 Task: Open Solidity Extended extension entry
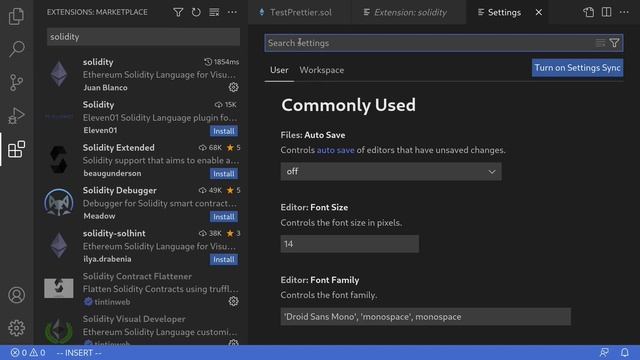pos(141,160)
